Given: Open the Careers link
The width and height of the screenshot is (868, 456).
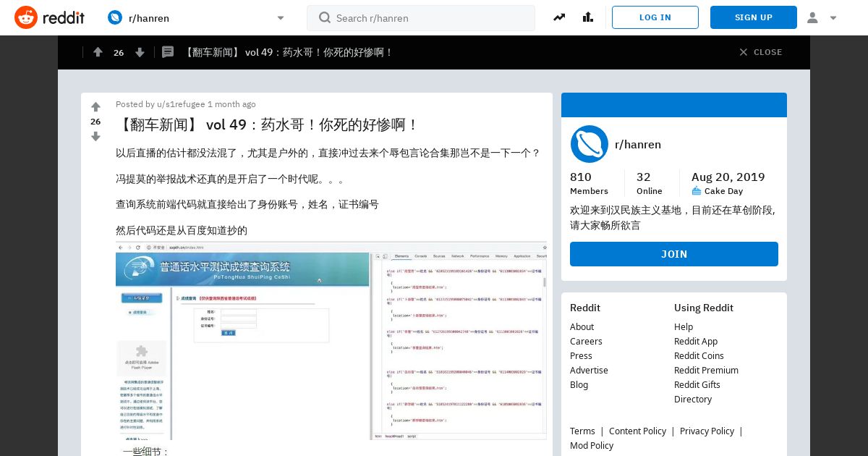Looking at the screenshot, I should click(586, 341).
